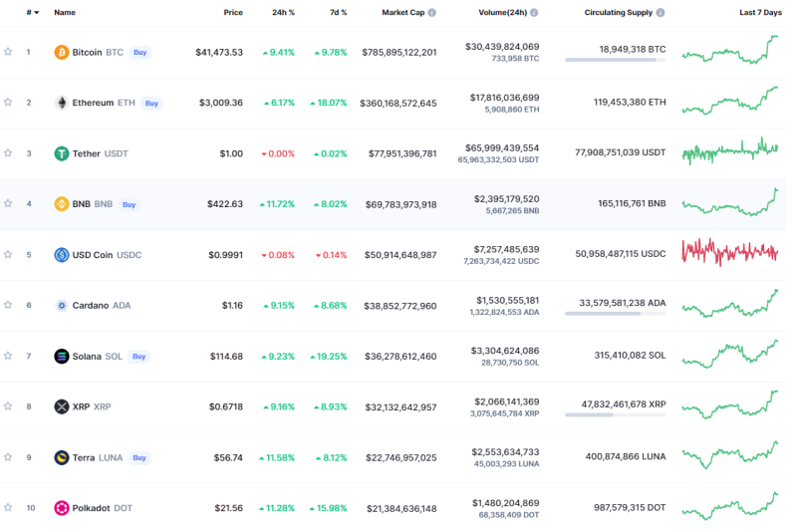The height and width of the screenshot is (532, 797).
Task: Click the Bitcoin logo icon
Action: click(62, 52)
